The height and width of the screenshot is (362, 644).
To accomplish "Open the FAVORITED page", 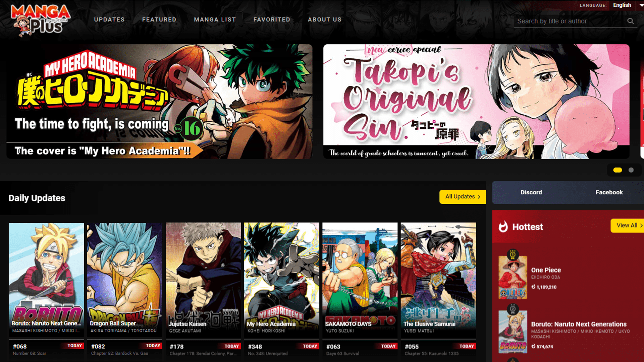I will pos(272,19).
